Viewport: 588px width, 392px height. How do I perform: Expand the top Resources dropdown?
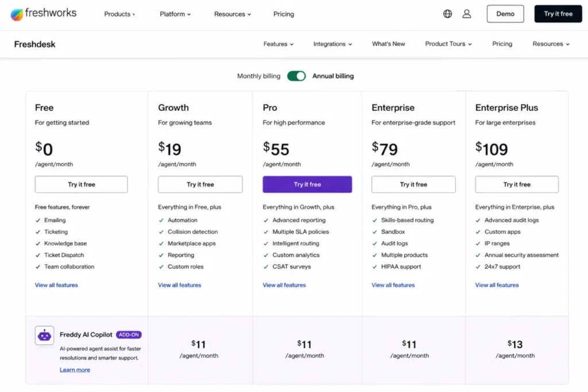pyautogui.click(x=233, y=14)
